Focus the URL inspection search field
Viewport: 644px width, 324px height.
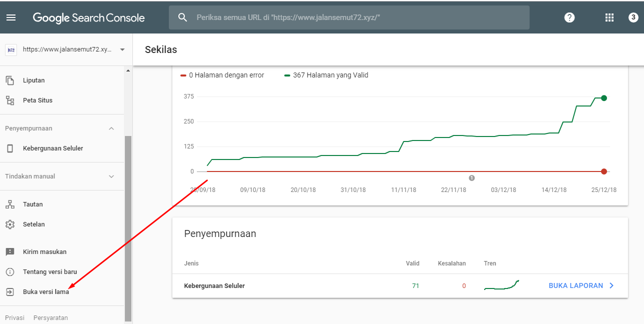(x=349, y=17)
